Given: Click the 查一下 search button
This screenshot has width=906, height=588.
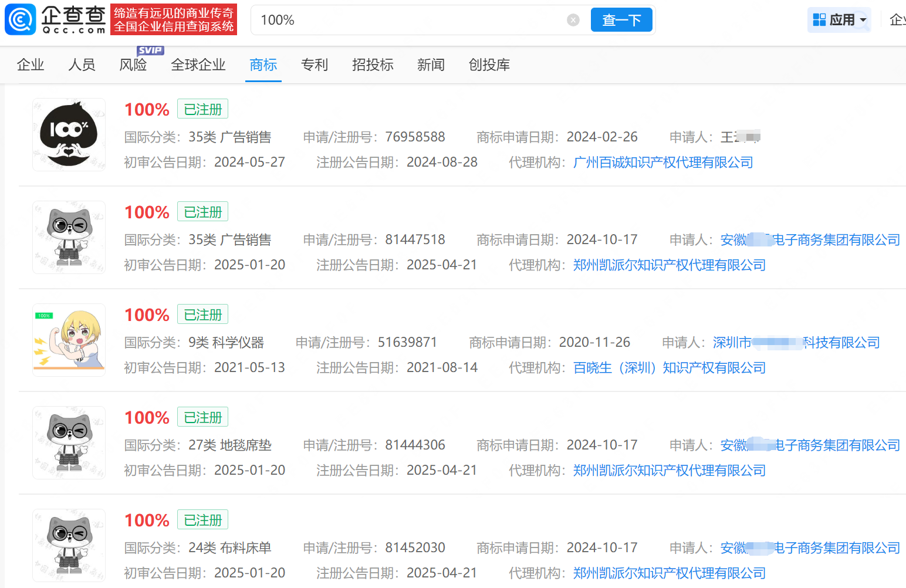Looking at the screenshot, I should (621, 19).
